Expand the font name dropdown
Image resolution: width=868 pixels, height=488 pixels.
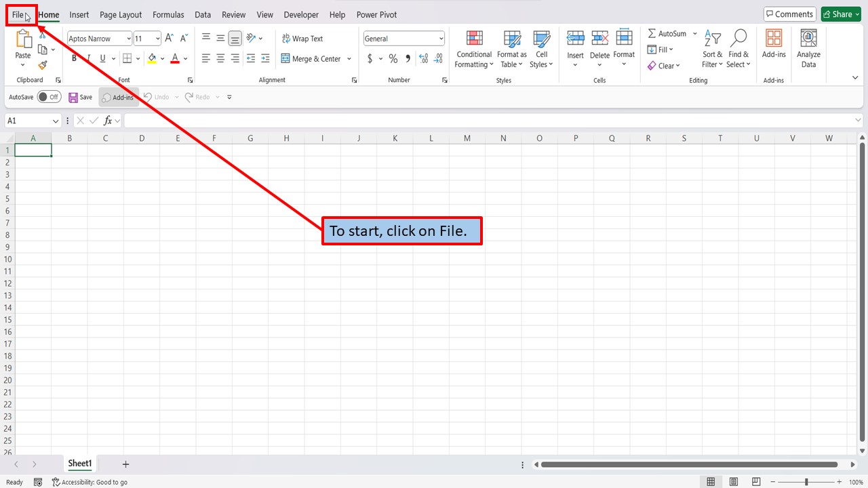(128, 39)
